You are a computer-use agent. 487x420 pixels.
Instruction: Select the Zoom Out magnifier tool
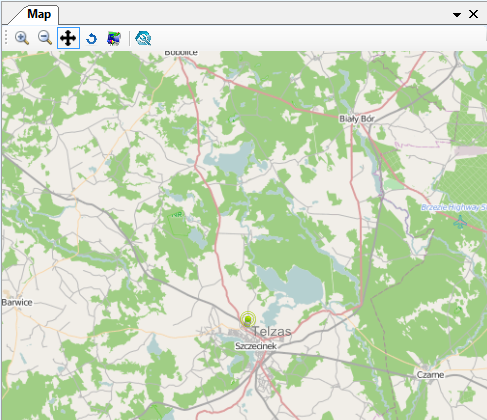45,38
